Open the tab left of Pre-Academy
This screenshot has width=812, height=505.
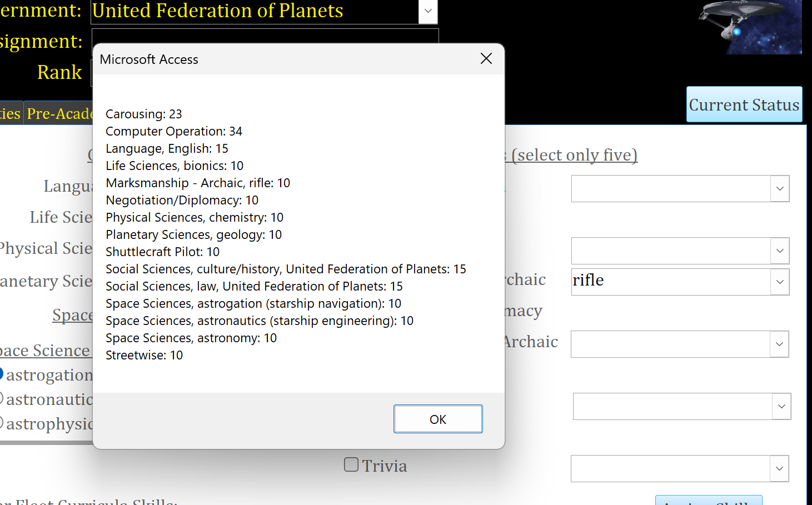pos(10,113)
